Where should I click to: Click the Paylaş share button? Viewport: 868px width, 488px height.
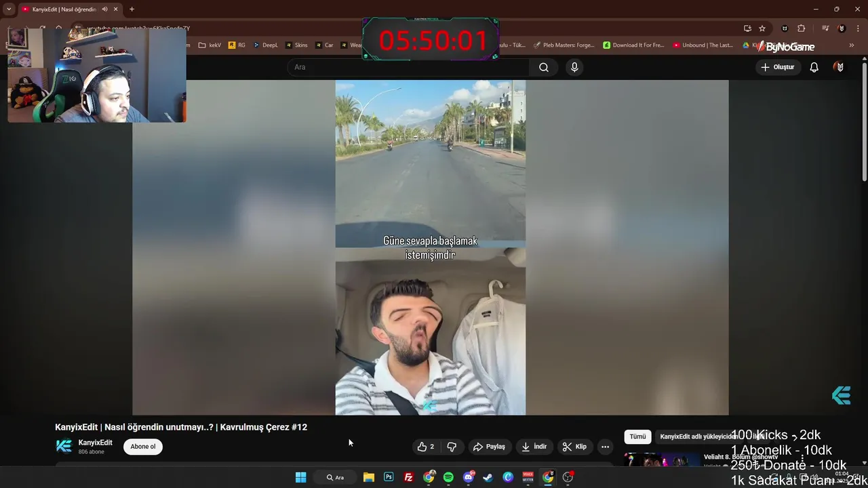pyautogui.click(x=489, y=447)
